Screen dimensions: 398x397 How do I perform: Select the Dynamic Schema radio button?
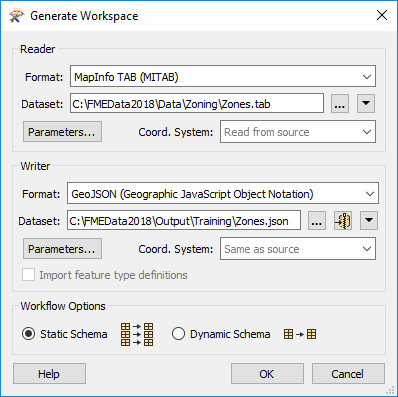click(178, 334)
